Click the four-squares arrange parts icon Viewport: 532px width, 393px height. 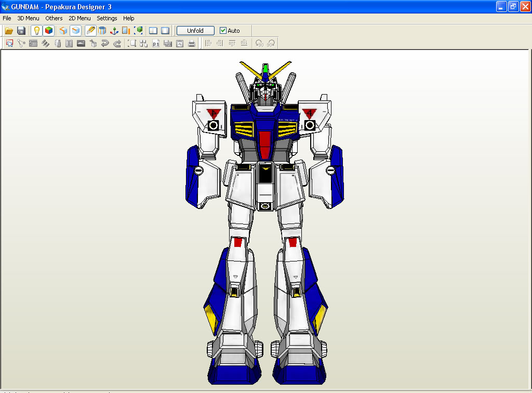(144, 43)
